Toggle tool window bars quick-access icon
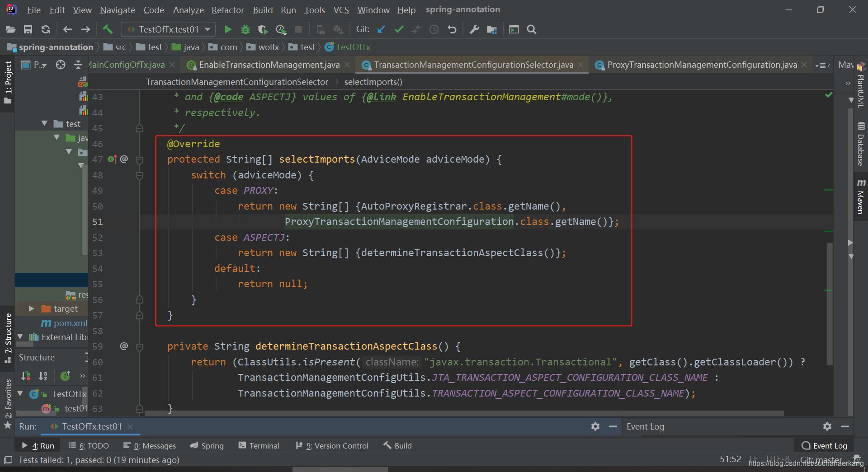Screen dimensions: 868x472 [8, 460]
